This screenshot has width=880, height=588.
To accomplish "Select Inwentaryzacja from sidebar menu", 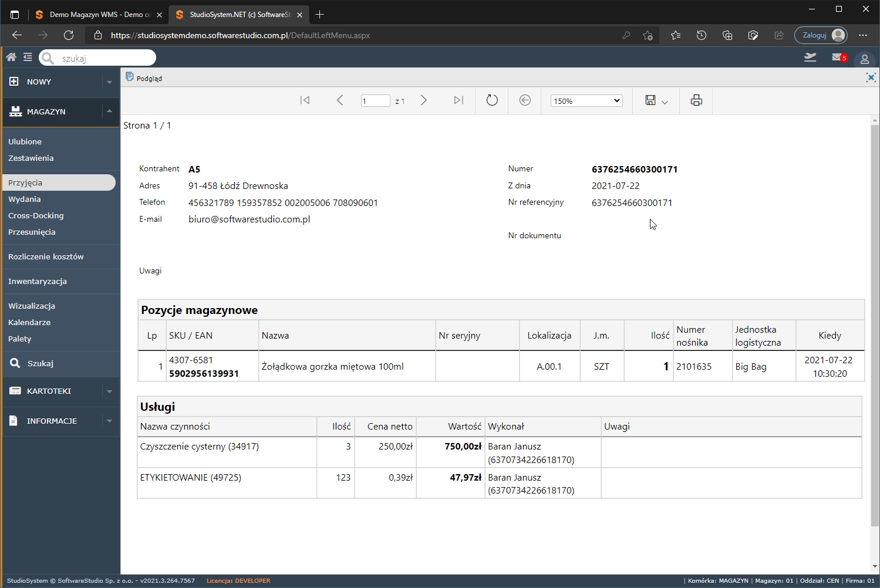I will pos(38,281).
